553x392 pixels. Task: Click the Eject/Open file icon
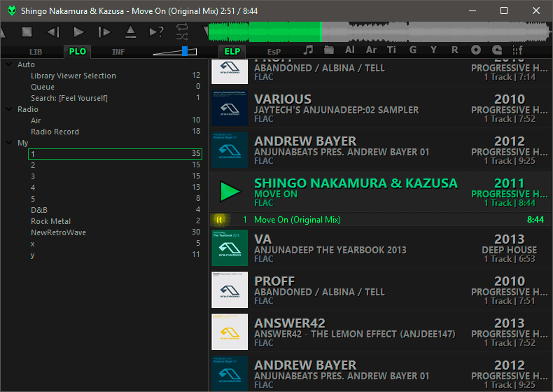(130, 32)
